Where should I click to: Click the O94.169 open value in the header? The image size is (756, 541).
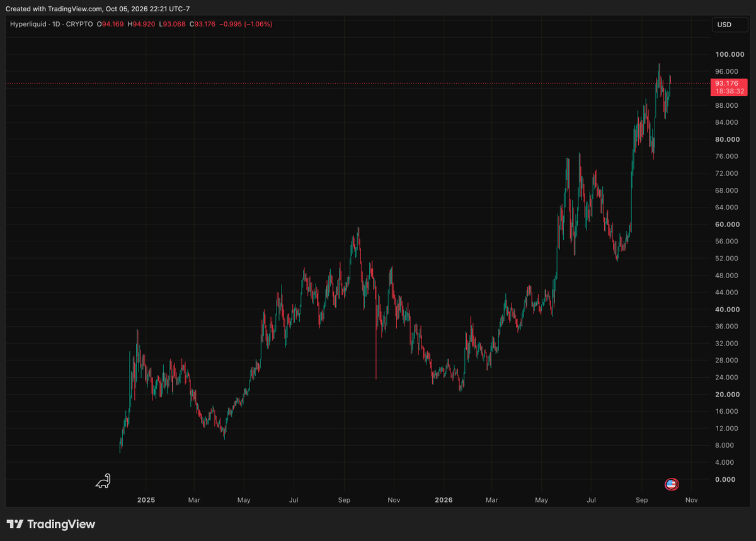[x=109, y=25]
